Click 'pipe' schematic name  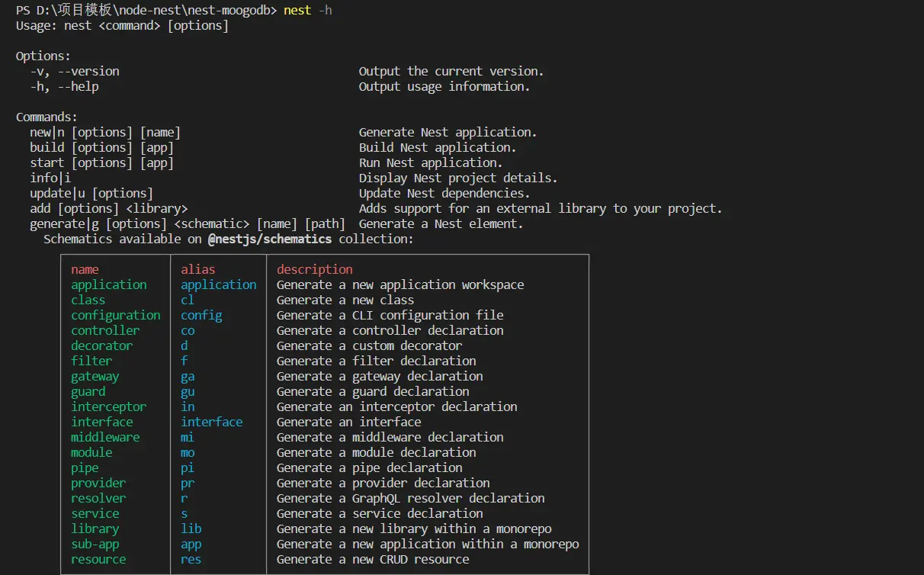pos(85,467)
